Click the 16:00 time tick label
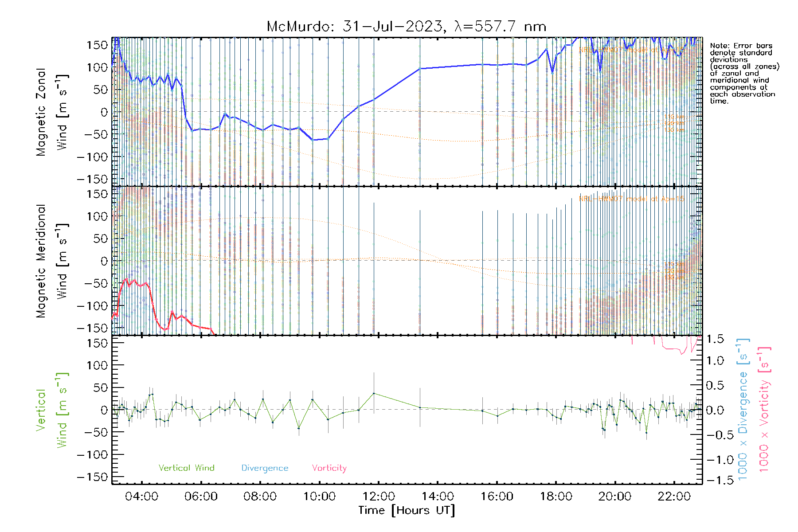 pyautogui.click(x=497, y=496)
